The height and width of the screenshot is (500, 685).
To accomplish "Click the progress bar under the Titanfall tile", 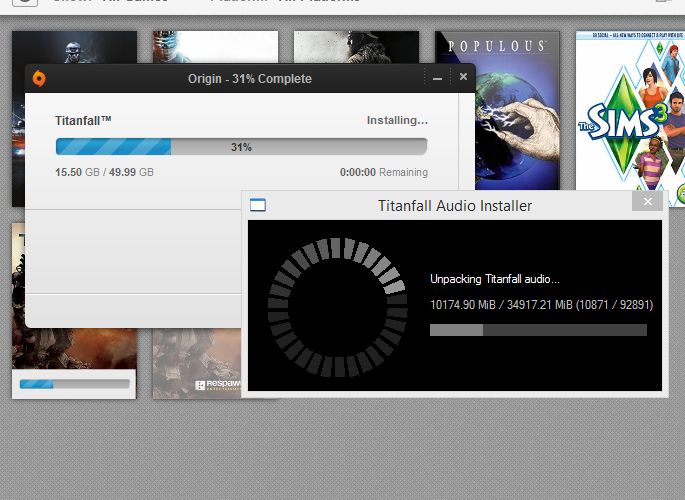I will click(x=74, y=384).
